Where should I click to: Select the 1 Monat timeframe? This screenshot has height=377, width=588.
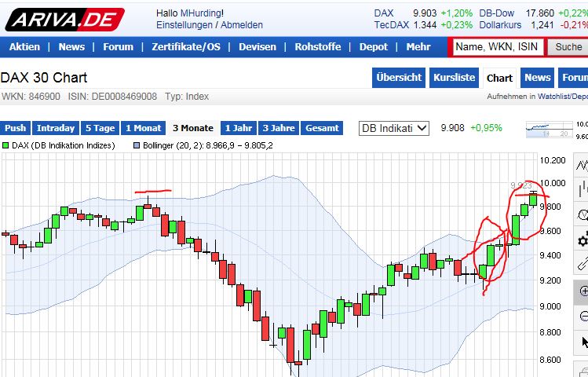(143, 128)
